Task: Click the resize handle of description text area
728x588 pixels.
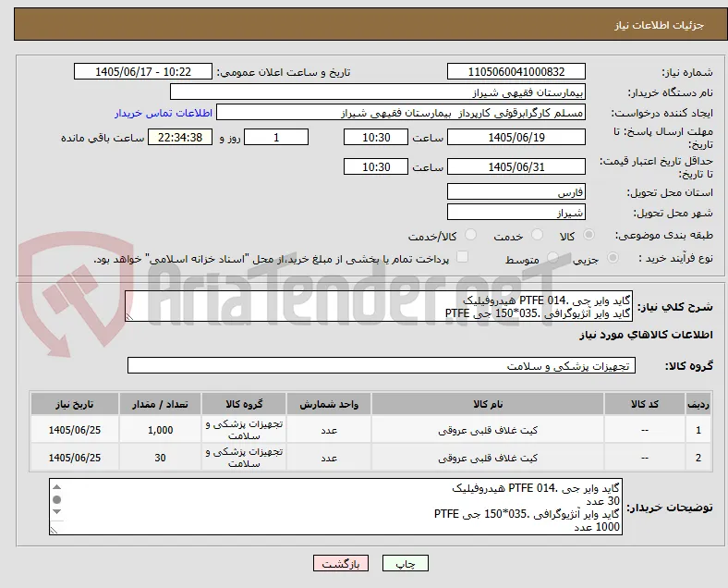Action: coord(129,317)
